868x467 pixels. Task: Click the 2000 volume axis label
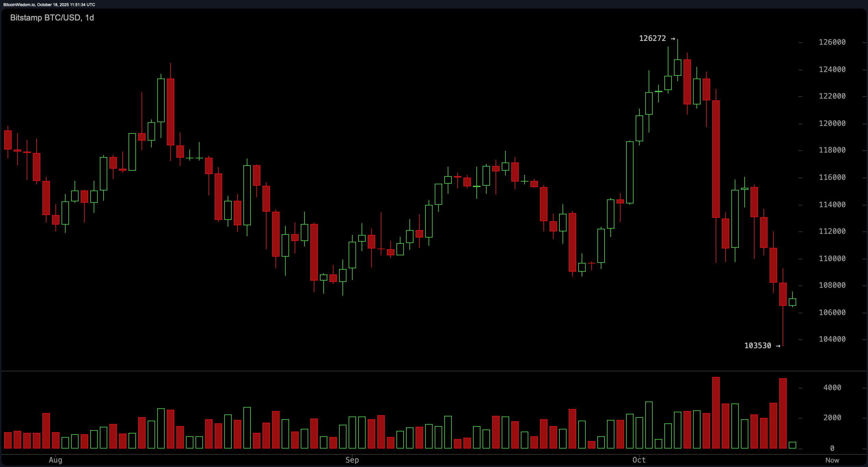tap(832, 418)
